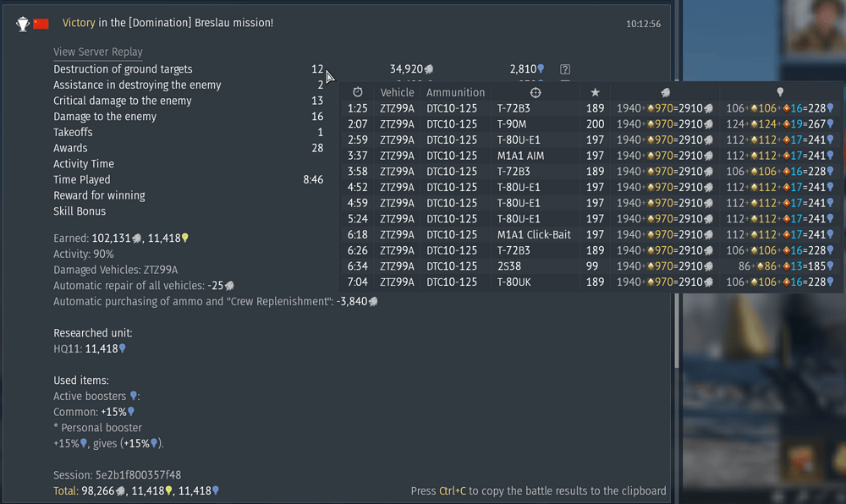
Task: Click the crosshair target column icon
Action: [x=535, y=92]
